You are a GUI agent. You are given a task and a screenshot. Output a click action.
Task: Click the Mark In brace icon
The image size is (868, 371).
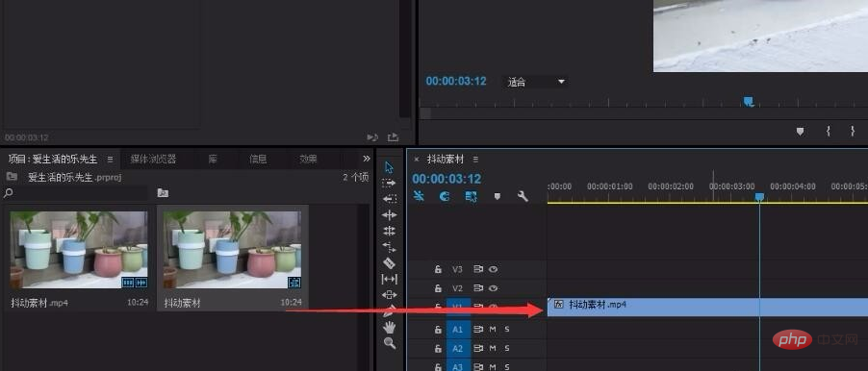(x=829, y=132)
